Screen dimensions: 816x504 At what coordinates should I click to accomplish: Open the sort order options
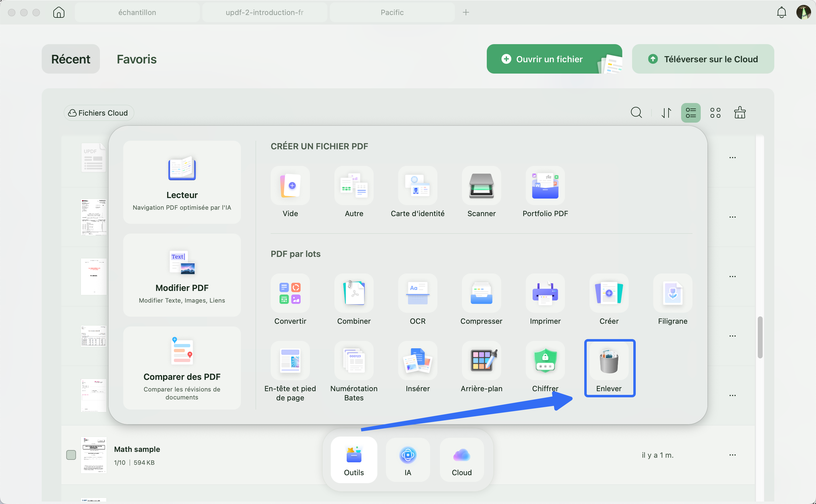(666, 113)
